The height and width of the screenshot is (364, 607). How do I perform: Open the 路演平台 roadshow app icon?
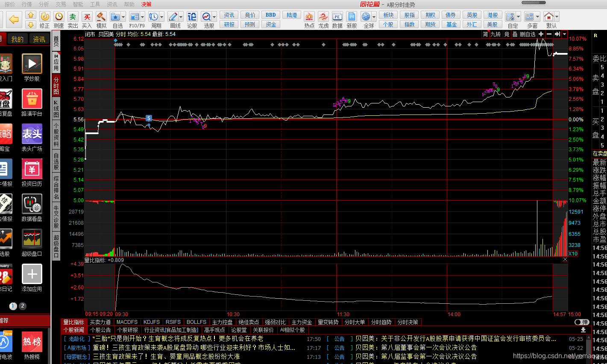click(32, 99)
